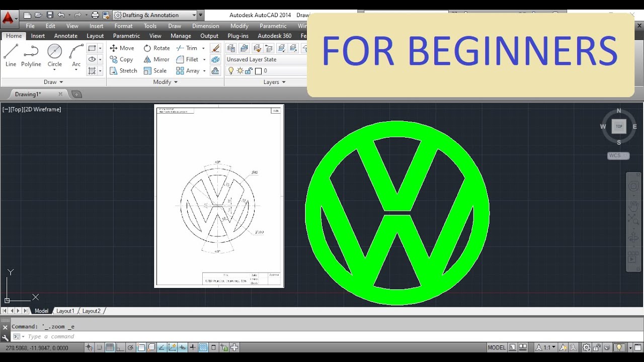644x362 pixels.
Task: Open Layer Properties manager icon
Action: pos(231,48)
